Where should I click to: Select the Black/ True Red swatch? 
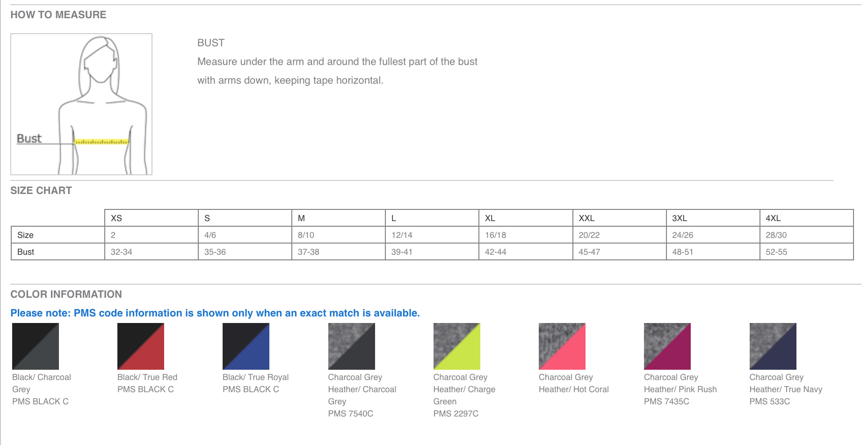141,346
